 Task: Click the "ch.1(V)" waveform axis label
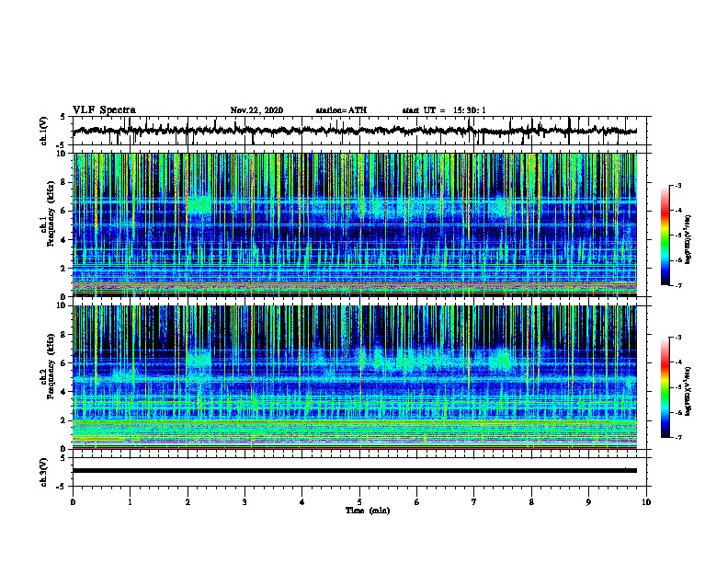(x=43, y=131)
